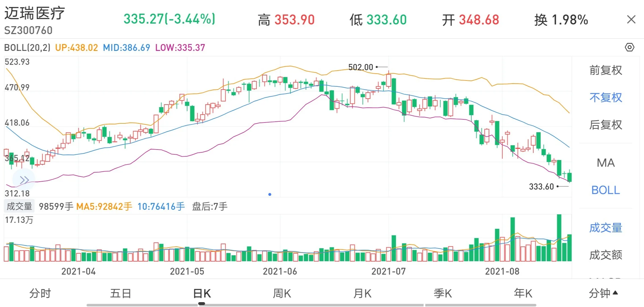The width and height of the screenshot is (644, 307).
Task: Tap the UP:438.02 upper band value
Action: 76,47
